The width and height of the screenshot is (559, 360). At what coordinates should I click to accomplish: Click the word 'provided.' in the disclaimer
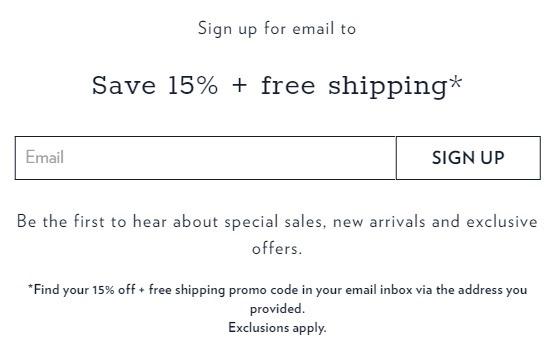pos(277,309)
